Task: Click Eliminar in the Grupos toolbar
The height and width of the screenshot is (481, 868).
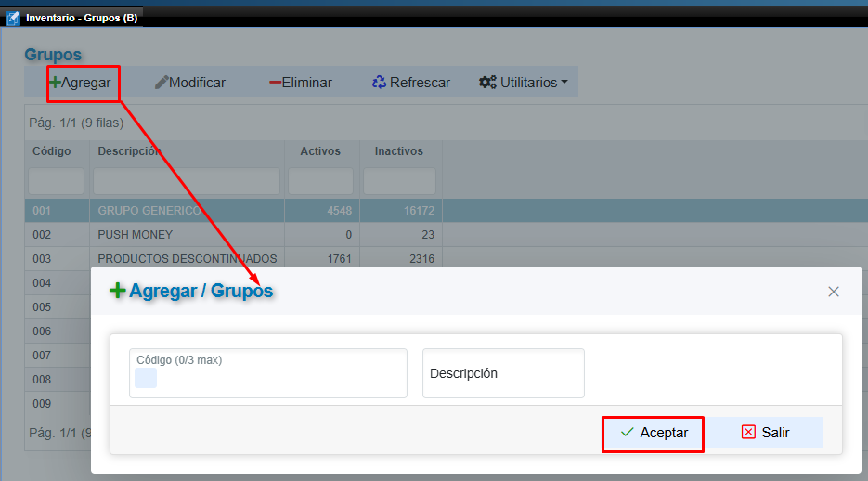Action: pos(301,83)
